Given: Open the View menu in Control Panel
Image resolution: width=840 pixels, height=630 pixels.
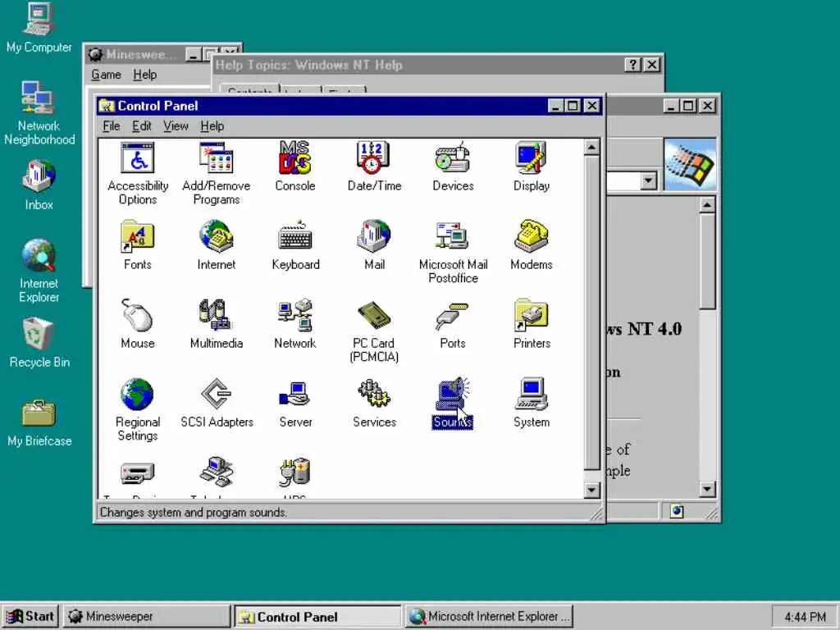Looking at the screenshot, I should coord(176,126).
